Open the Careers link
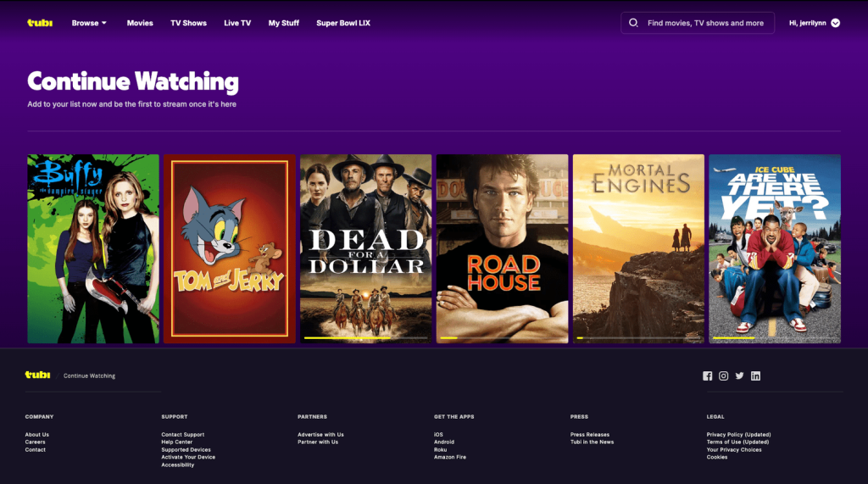Screen dimensions: 868x484 35,442
